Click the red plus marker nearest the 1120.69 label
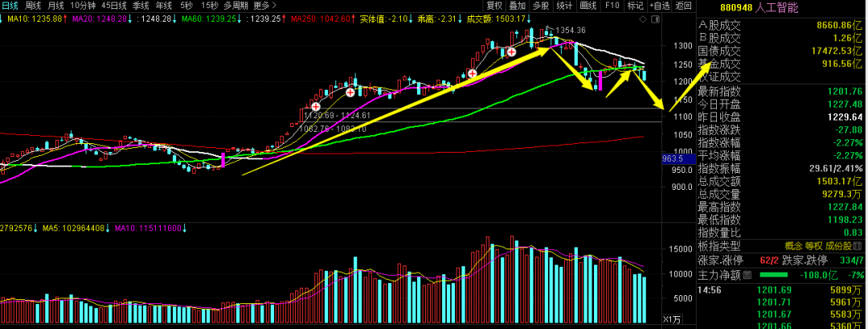The height and width of the screenshot is (329, 868). pyautogui.click(x=316, y=106)
